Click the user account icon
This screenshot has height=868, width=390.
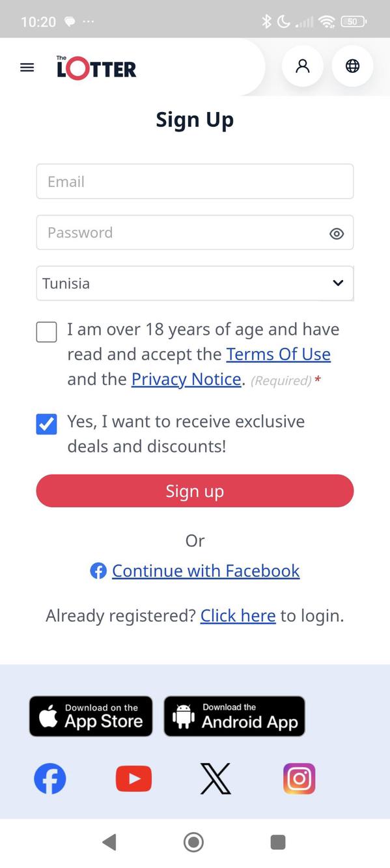click(x=302, y=66)
